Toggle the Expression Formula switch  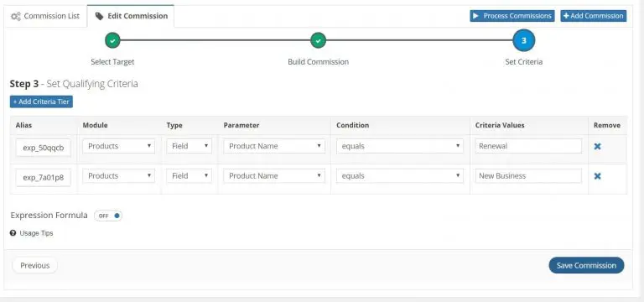click(108, 216)
